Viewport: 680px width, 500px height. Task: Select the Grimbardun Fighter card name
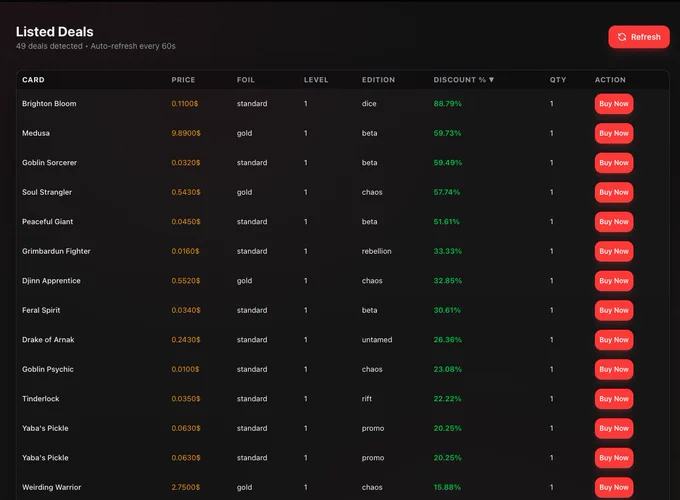click(x=56, y=251)
